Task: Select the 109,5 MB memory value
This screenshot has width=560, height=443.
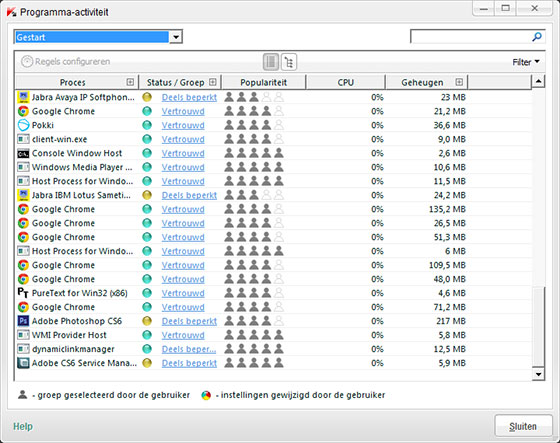Action: (447, 265)
